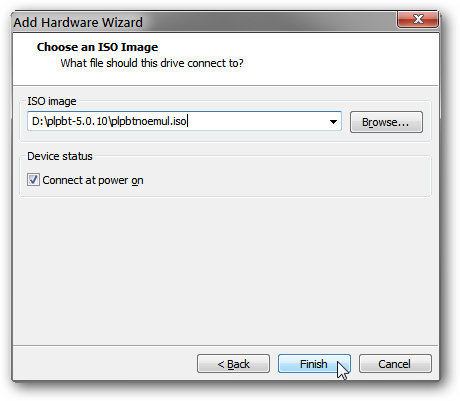
Task: Click the red X icon in title bar
Action: click(x=418, y=20)
